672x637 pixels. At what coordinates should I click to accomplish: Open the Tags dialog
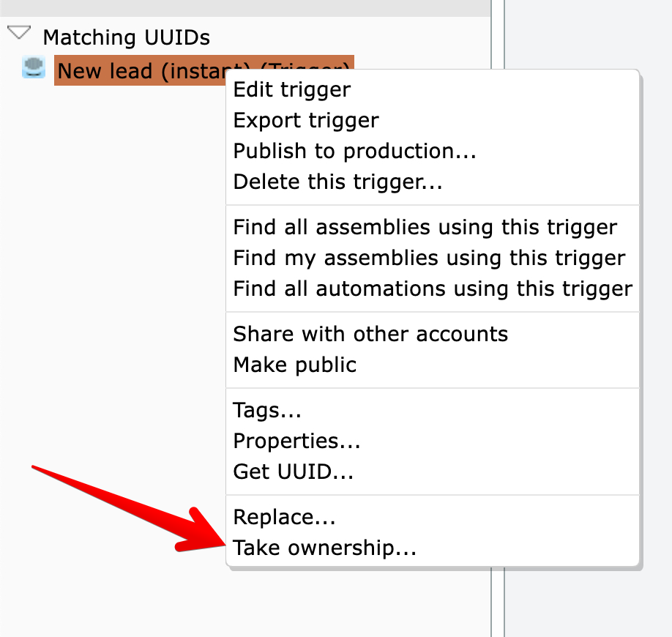tap(267, 411)
